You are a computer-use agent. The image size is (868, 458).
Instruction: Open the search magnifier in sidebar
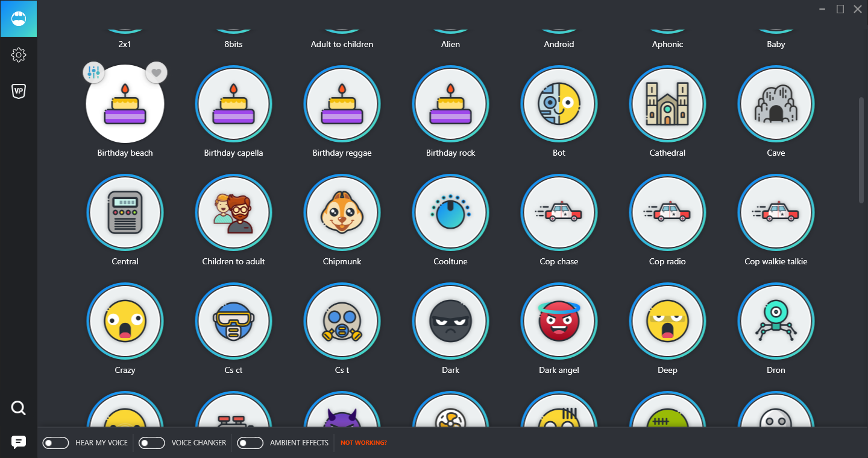(x=19, y=409)
